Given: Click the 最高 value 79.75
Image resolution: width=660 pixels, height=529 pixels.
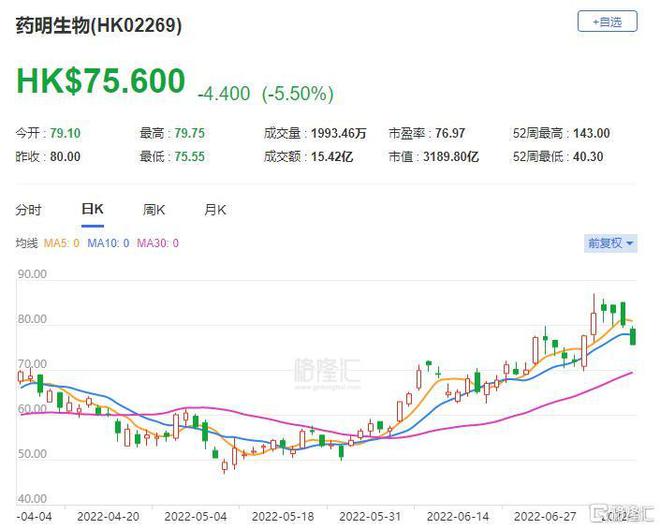Looking at the screenshot, I should (190, 133).
